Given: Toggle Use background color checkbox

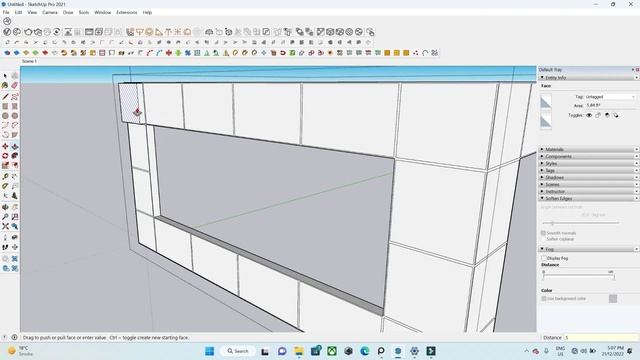Looking at the screenshot, I should pyautogui.click(x=544, y=299).
